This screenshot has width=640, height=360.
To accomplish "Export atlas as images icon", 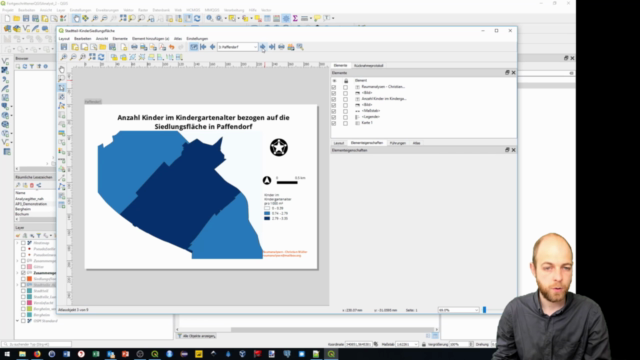I will (291, 47).
